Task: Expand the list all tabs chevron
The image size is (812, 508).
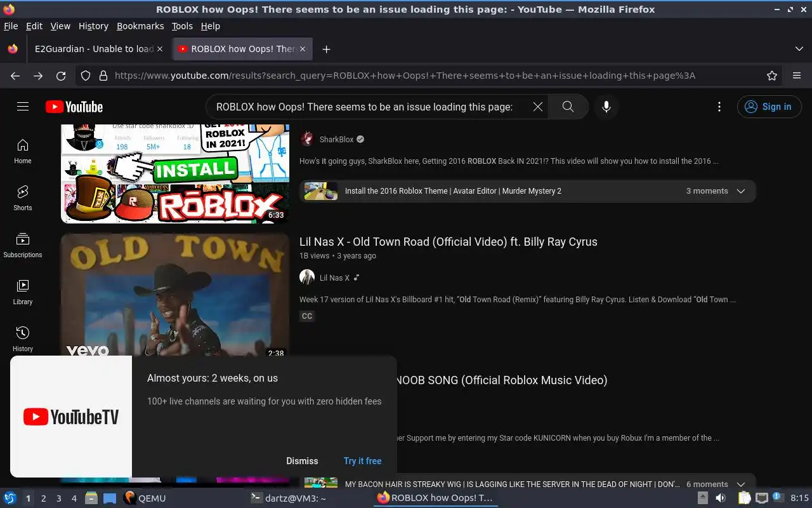Action: pos(799,49)
